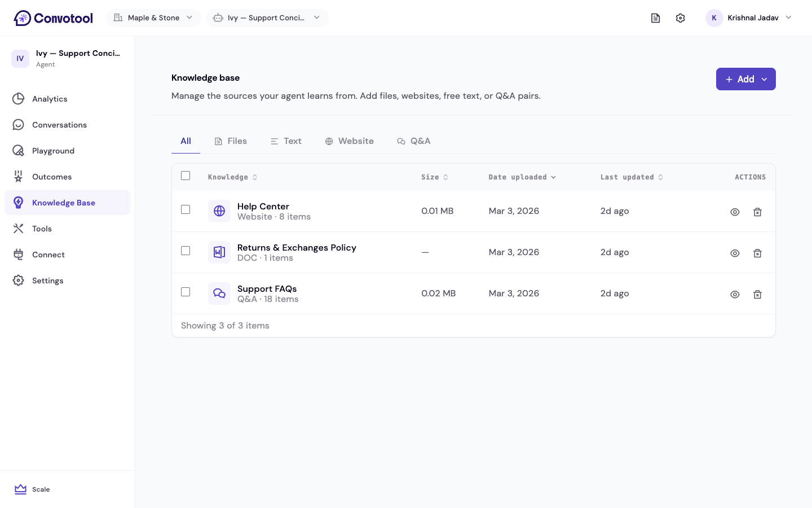
Task: Switch to the Q&A tab
Action: [413, 141]
